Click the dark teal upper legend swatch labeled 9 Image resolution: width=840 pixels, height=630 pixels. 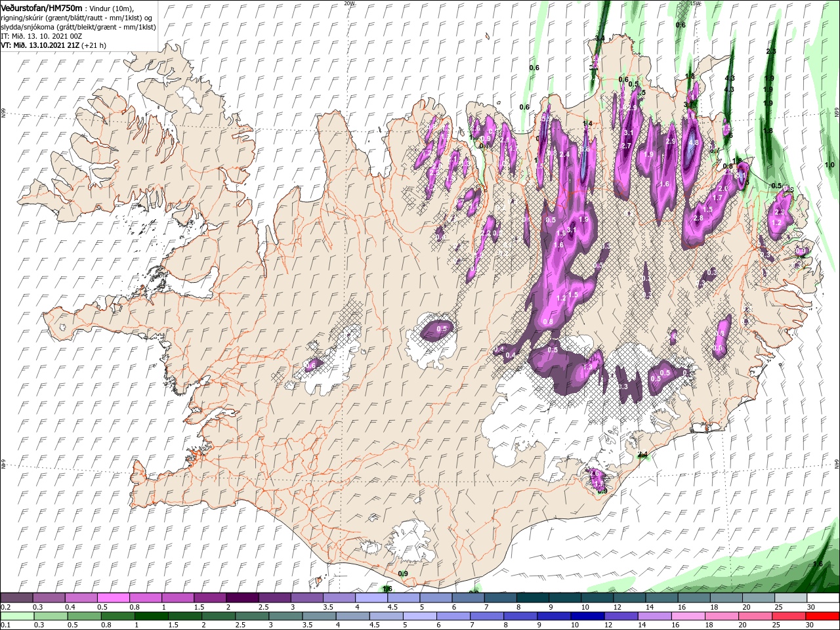click(564, 598)
